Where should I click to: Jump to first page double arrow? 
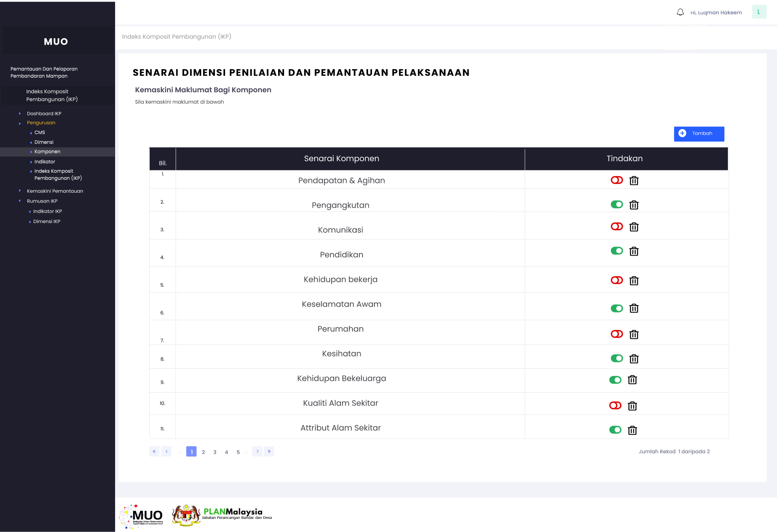tap(154, 452)
